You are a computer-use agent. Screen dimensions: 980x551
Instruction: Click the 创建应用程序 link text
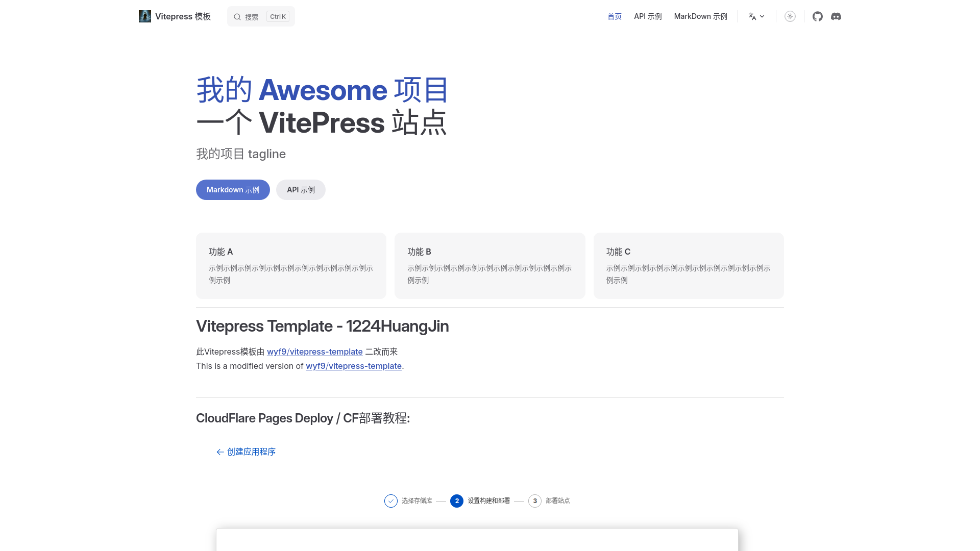[x=251, y=452]
